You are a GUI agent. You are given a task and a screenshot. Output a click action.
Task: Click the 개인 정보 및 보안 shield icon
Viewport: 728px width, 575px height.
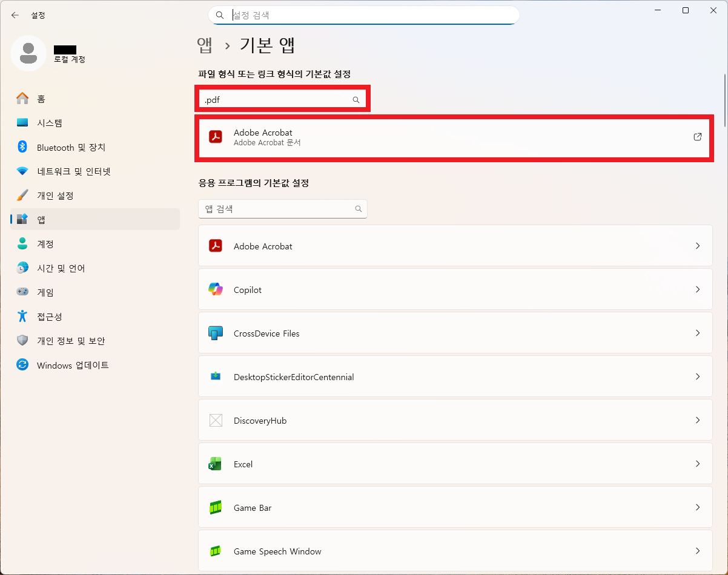point(22,340)
